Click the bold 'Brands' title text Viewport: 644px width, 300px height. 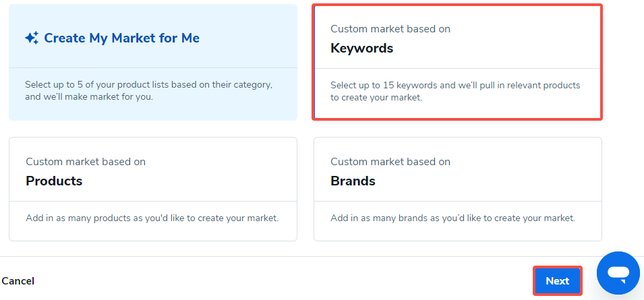click(x=353, y=181)
